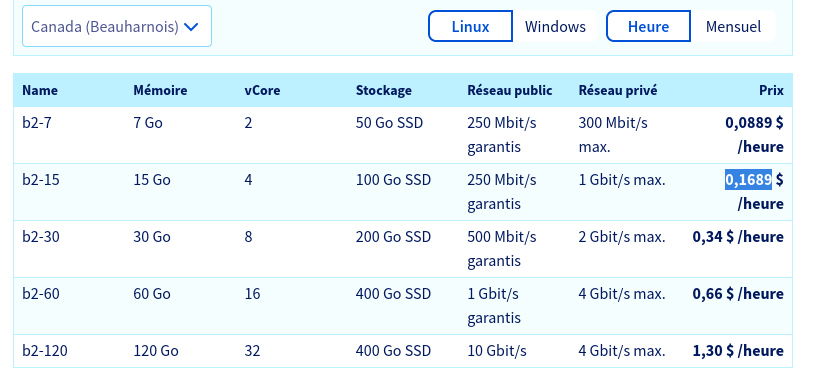
Task: Click 4 Gbit/s max. in b2-60 row
Action: pyautogui.click(x=622, y=294)
